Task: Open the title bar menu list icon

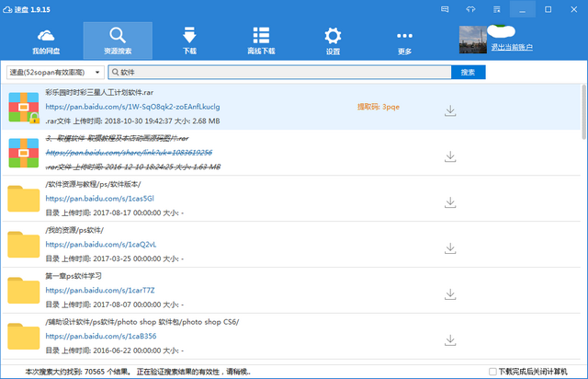Action: point(497,9)
